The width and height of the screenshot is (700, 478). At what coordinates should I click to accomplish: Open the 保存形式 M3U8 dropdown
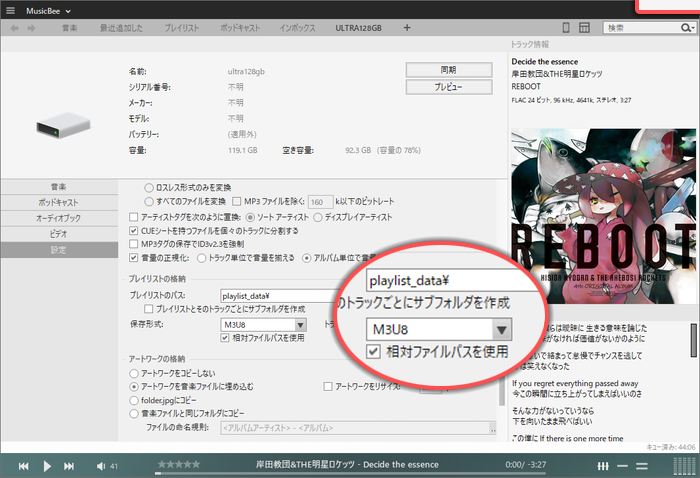(263, 324)
